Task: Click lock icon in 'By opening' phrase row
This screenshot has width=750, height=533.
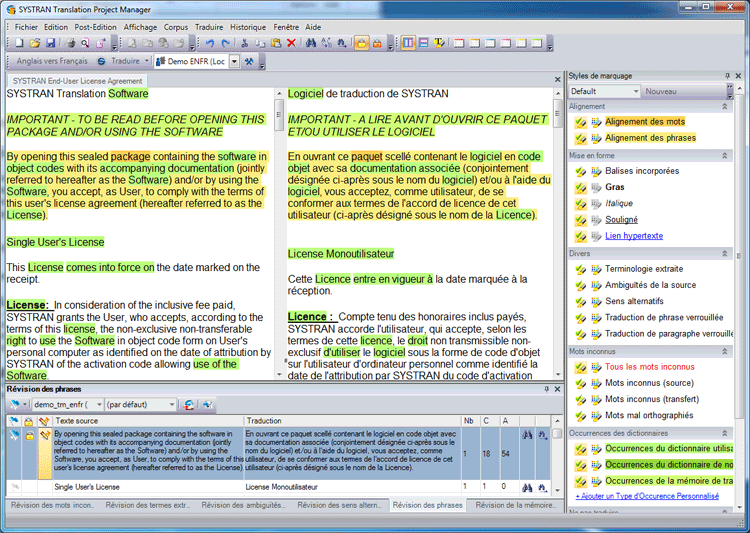Action: (29, 435)
